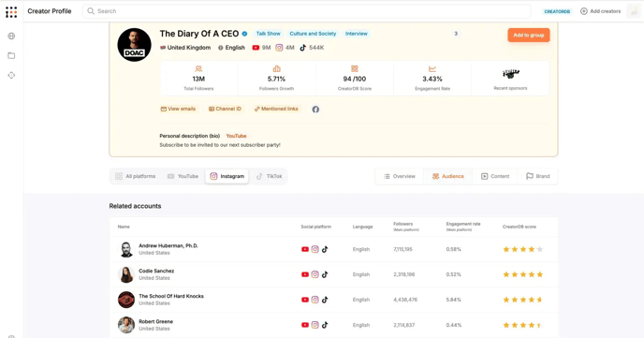The width and height of the screenshot is (644, 338).
Task: Open the folder icon in left sidebar
Action: 11,55
